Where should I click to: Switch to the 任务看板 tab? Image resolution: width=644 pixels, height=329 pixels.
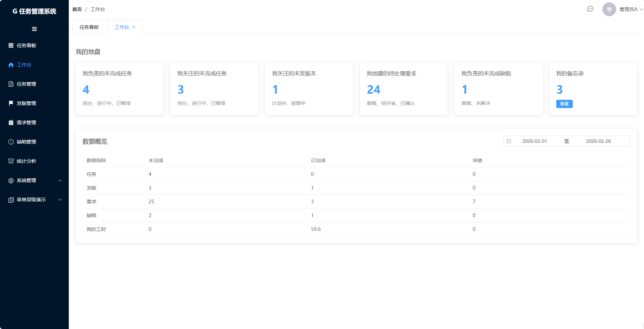(x=89, y=27)
